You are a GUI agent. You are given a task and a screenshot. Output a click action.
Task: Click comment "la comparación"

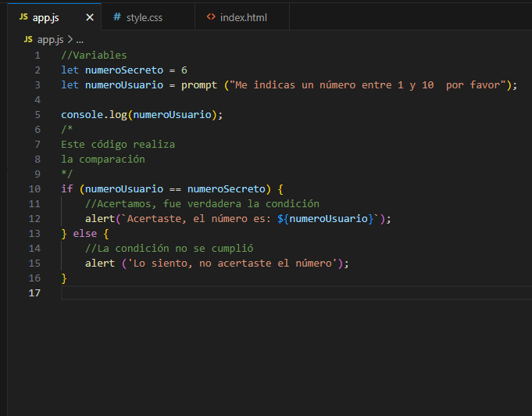coord(103,160)
